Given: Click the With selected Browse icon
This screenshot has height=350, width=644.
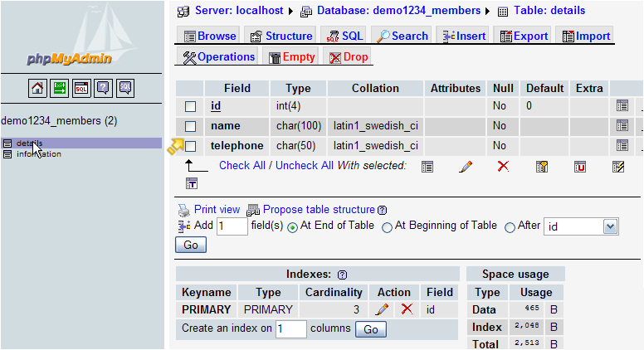Looking at the screenshot, I should click(427, 167).
